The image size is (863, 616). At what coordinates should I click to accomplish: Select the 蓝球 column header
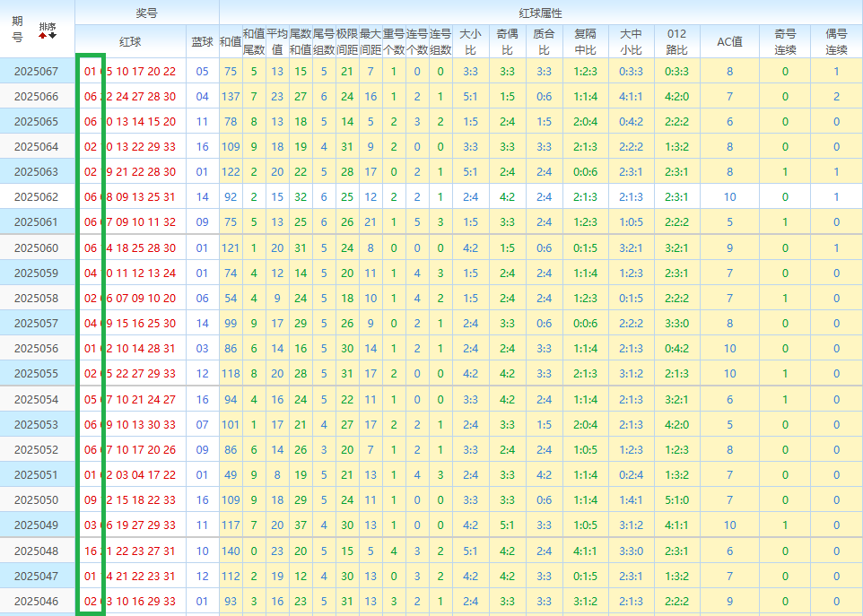[202, 42]
